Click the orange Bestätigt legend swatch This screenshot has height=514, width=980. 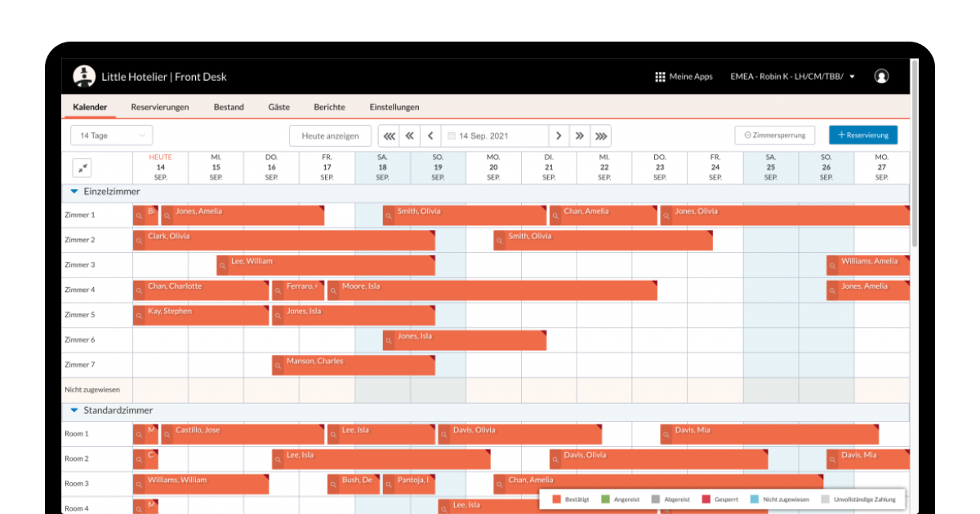click(x=557, y=499)
